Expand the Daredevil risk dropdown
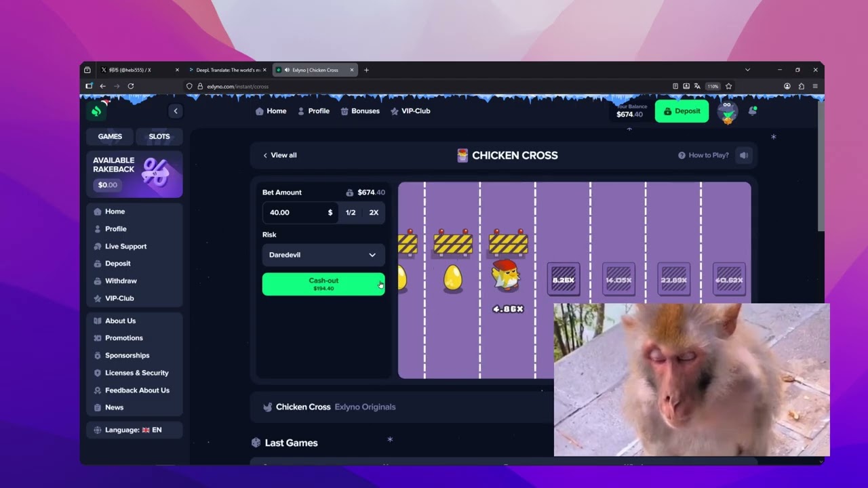This screenshot has height=488, width=868. pos(323,255)
